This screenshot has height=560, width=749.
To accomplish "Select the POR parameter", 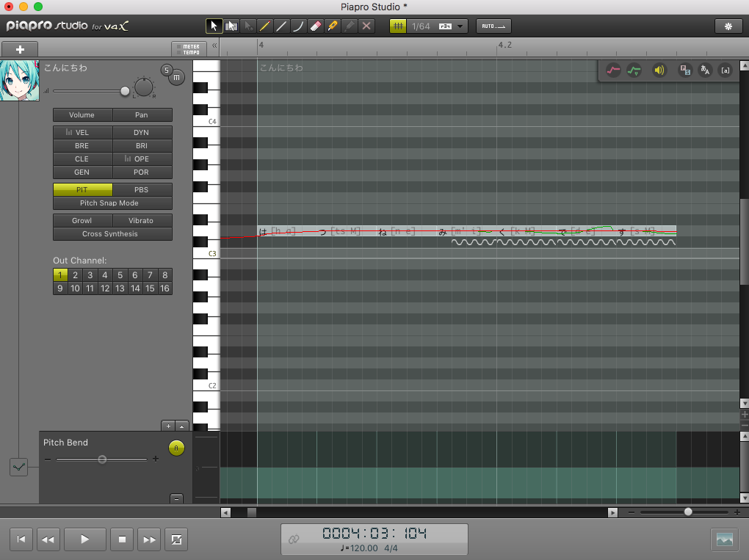I will (142, 172).
